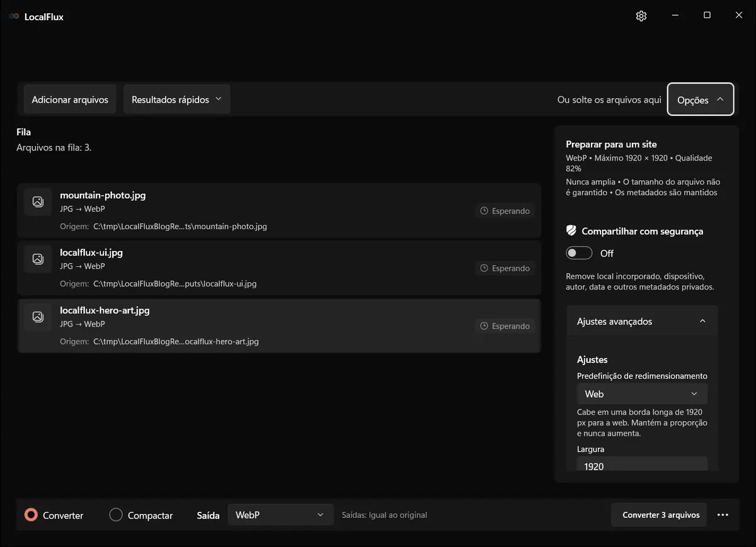Maximize the LocalFlux window

pos(707,16)
